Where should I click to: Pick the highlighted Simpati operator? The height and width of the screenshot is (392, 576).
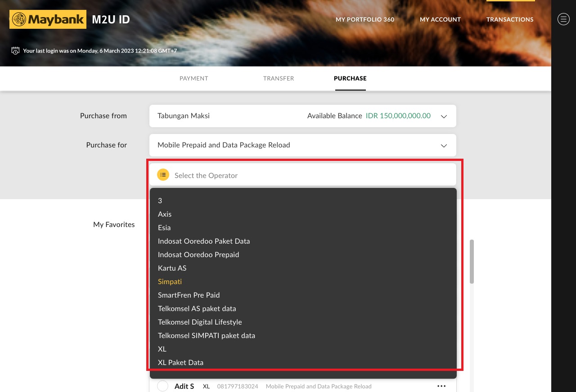[x=303, y=281]
